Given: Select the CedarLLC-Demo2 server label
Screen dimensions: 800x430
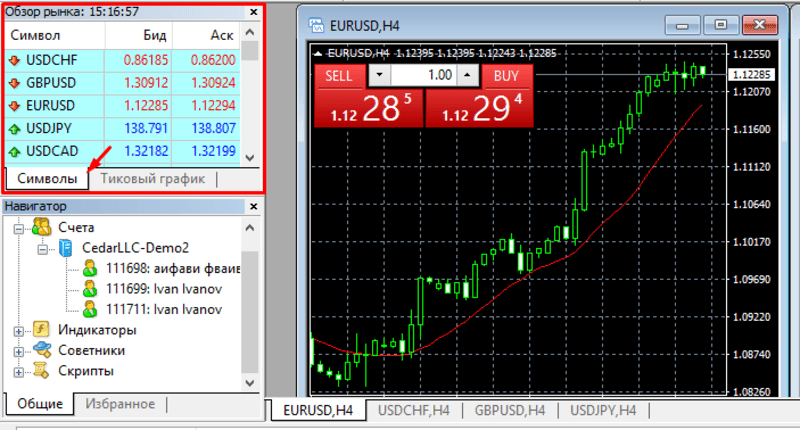Looking at the screenshot, I should point(135,248).
